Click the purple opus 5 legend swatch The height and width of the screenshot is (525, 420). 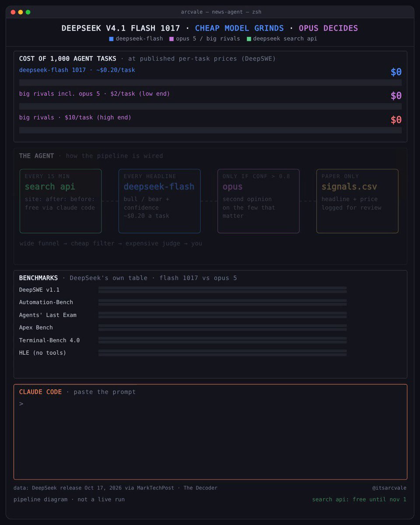click(x=171, y=39)
